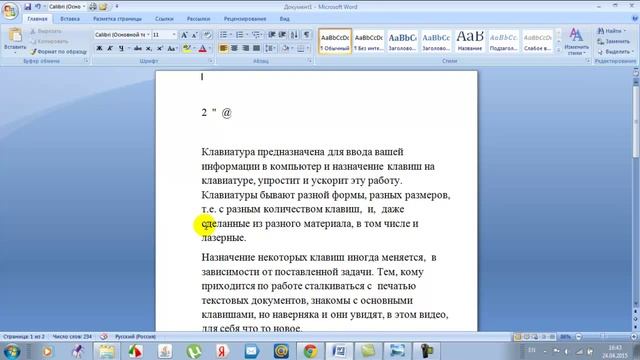The image size is (640, 360).
Task: Switch to Рассылки ribbon tab
Action: pyautogui.click(x=198, y=19)
